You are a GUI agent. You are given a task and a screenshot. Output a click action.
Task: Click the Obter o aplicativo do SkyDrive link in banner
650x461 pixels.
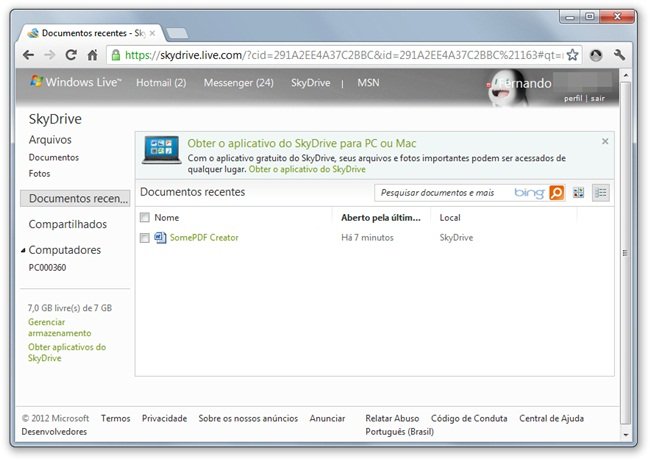coord(307,169)
